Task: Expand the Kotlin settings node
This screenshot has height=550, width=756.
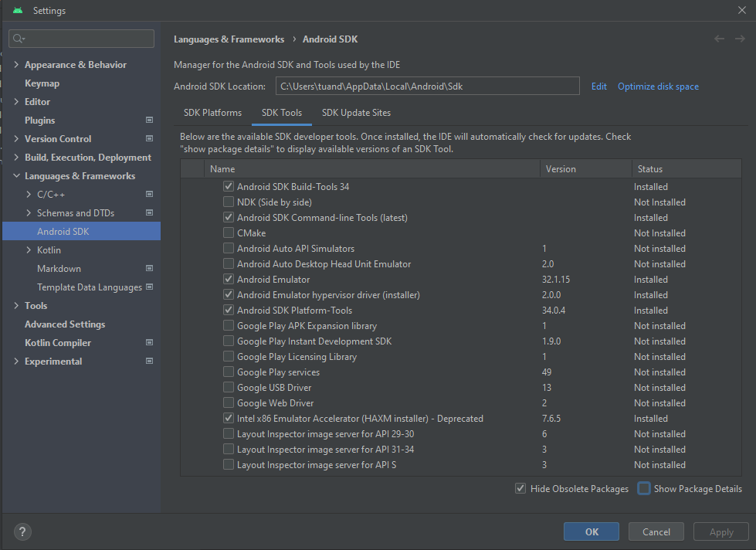Action: coord(29,250)
